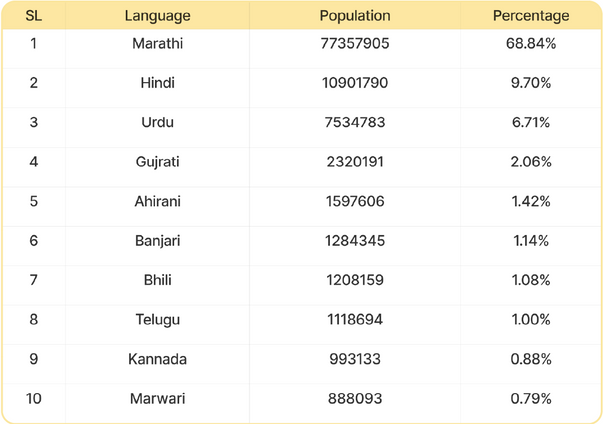The image size is (603, 424).
Task: Select the Banjari language cell
Action: point(157,241)
